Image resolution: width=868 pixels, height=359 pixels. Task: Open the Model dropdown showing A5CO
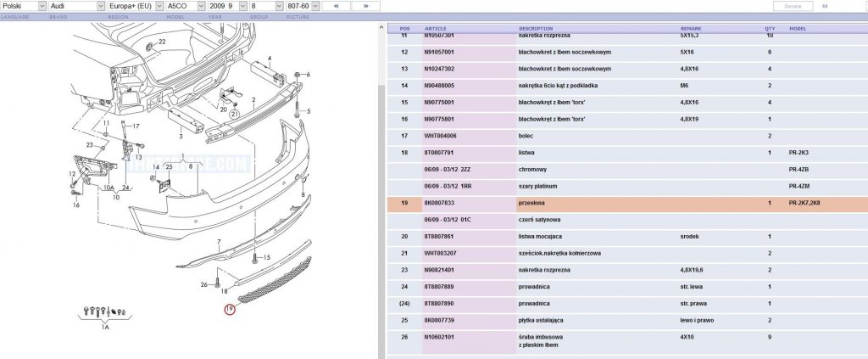186,6
